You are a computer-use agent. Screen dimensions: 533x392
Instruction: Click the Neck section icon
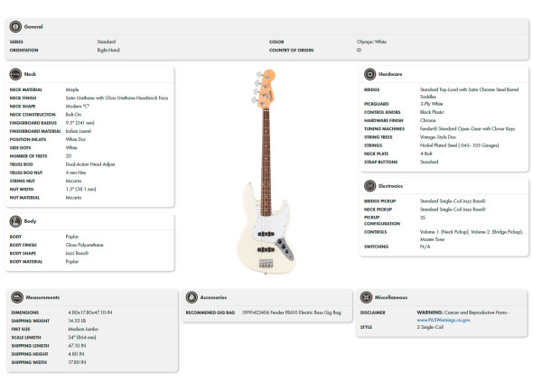click(x=15, y=74)
